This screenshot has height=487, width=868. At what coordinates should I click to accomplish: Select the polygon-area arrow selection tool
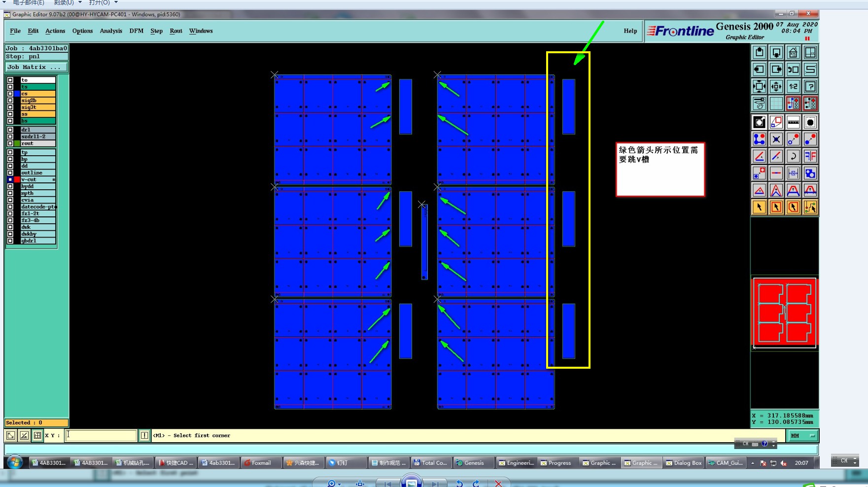[793, 207]
